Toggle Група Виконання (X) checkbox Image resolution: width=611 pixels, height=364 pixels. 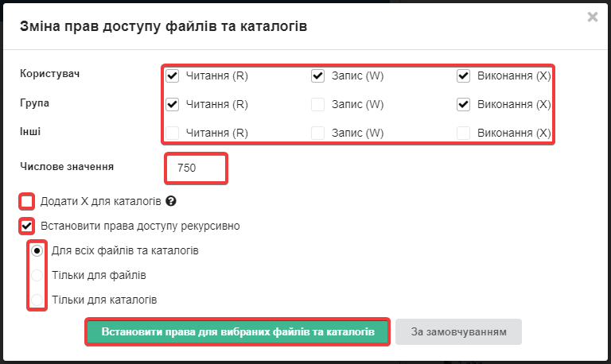coord(463,104)
